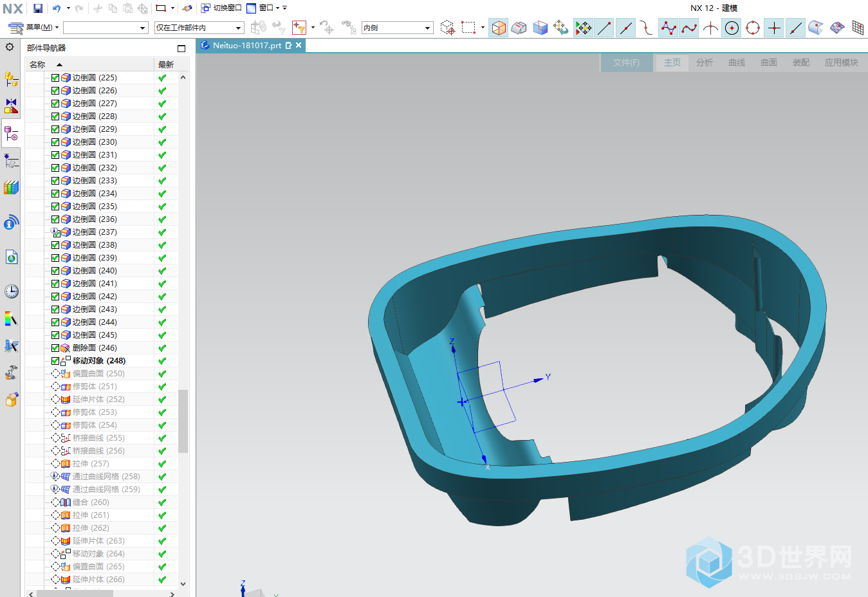868x597 pixels.
Task: Open the 曲线 ribbon tab
Action: coord(737,62)
